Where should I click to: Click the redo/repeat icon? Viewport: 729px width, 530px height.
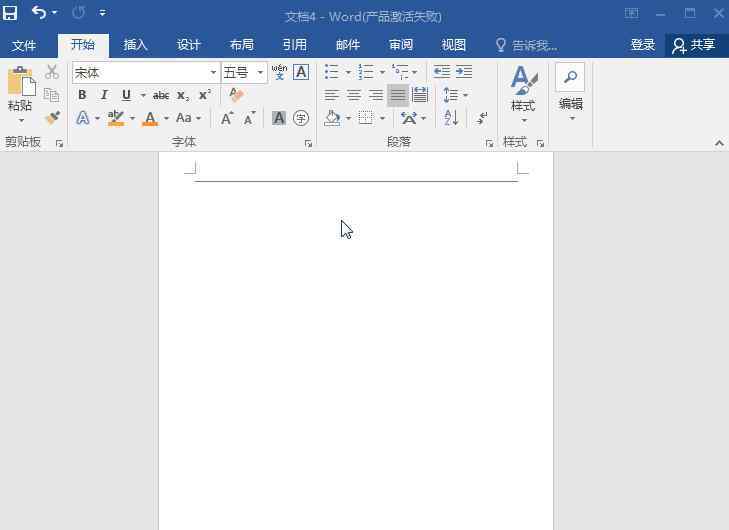tap(78, 13)
